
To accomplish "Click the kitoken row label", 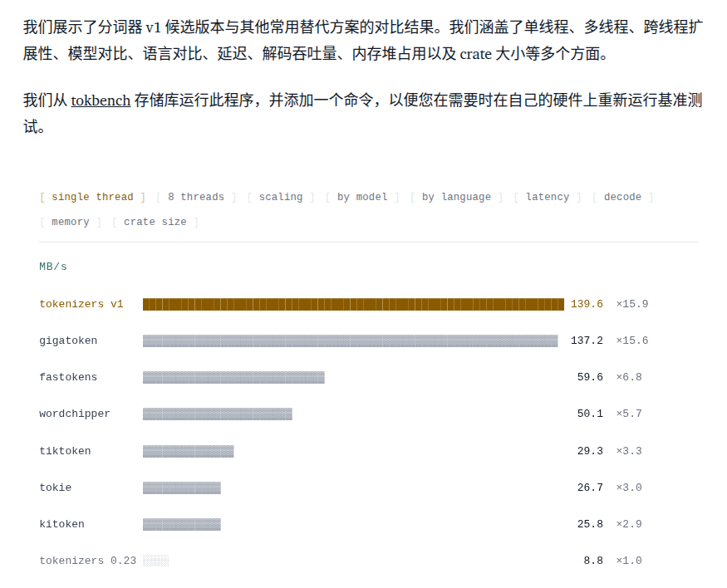I will (x=61, y=524).
